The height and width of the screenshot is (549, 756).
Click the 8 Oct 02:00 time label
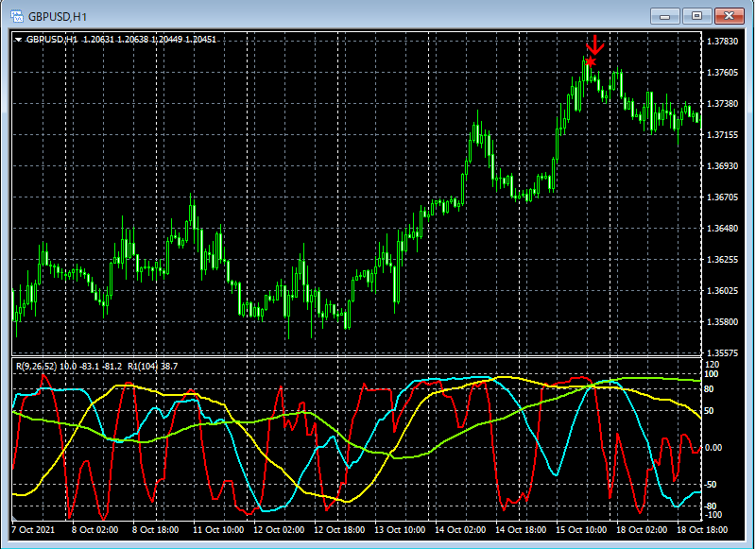pos(95,530)
